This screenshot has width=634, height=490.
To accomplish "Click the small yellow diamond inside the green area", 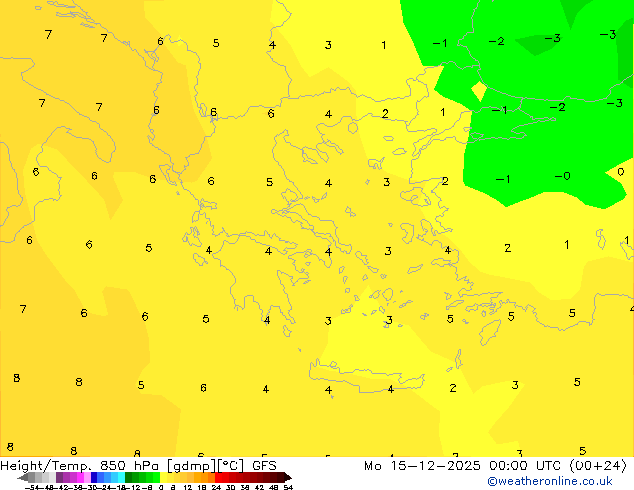I will tap(479, 91).
